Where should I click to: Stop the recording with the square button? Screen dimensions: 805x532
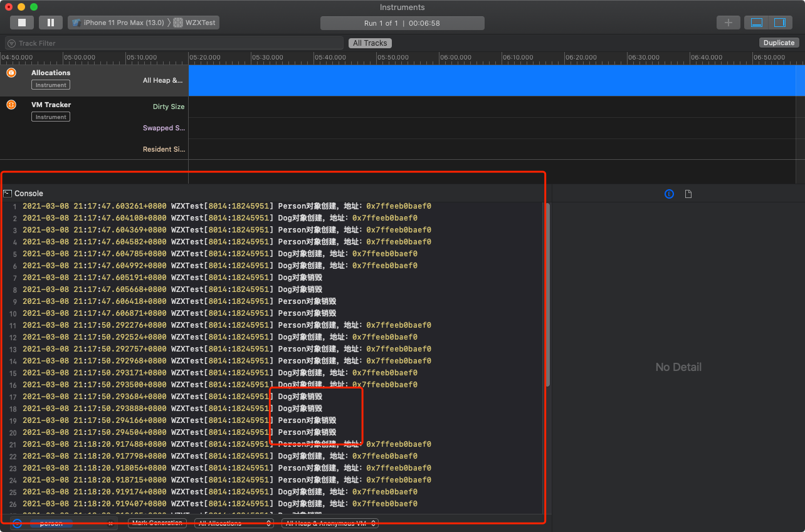click(x=22, y=23)
